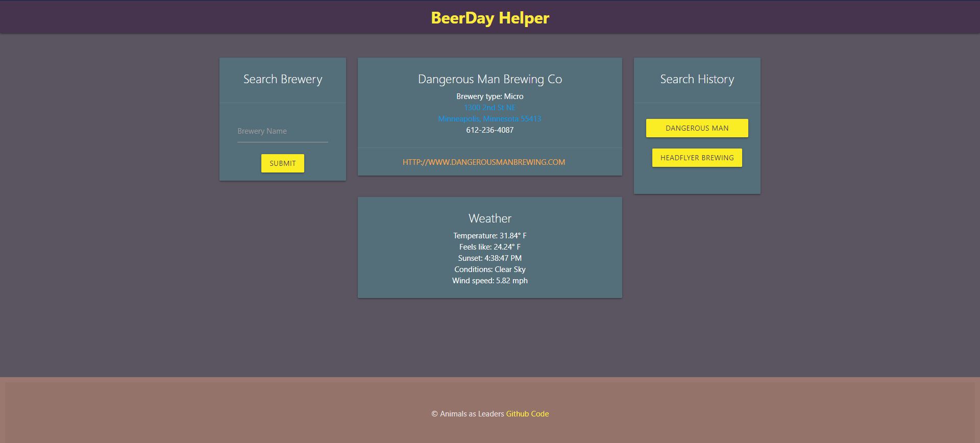
Task: Click the Conditions: Clear Sky line
Action: pyautogui.click(x=490, y=269)
